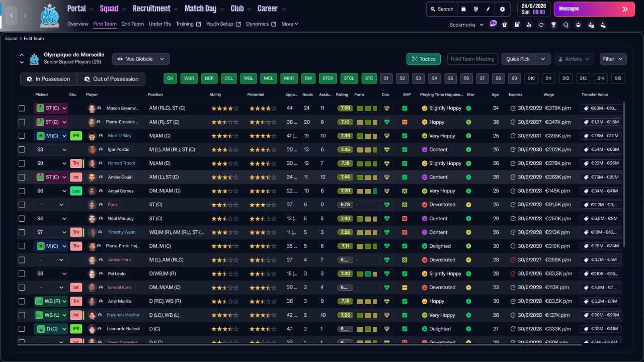This screenshot has height=362, width=644.
Task: Open the Vue Globale view dropdown
Action: point(141,59)
